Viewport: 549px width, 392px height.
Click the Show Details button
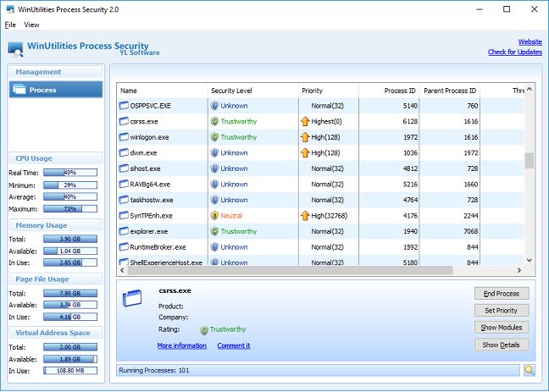pyautogui.click(x=502, y=345)
